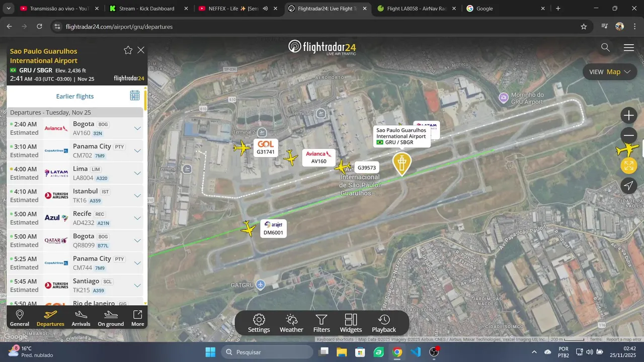644x362 pixels.
Task: Open the hamburger main menu
Action: pyautogui.click(x=629, y=48)
